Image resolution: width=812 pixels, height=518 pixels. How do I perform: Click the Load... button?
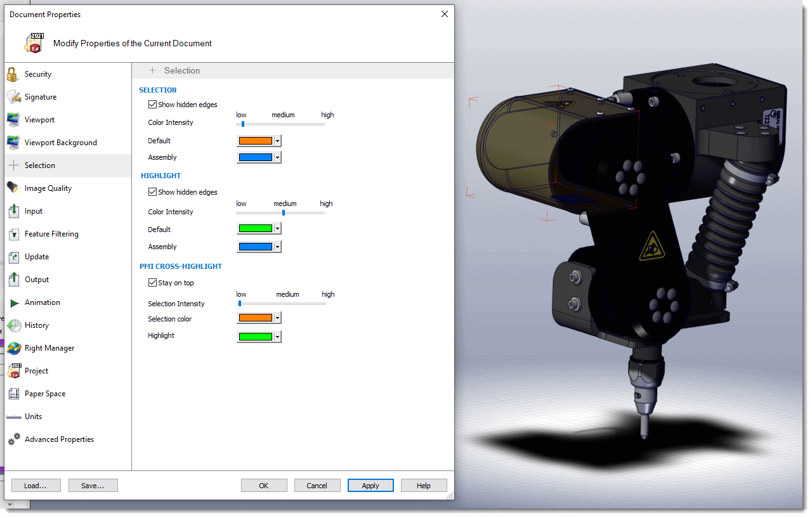36,486
